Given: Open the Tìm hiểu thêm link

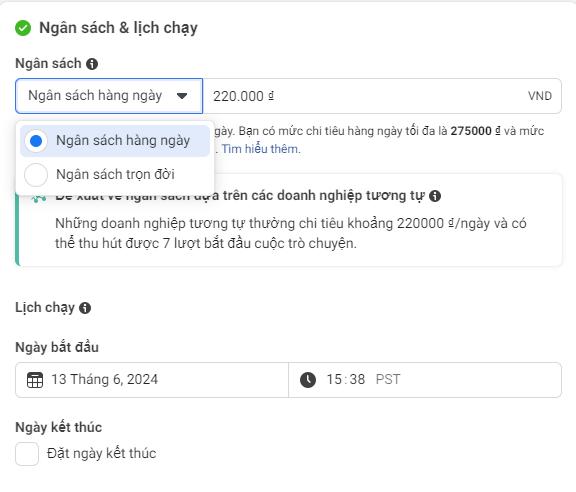Looking at the screenshot, I should (261, 149).
